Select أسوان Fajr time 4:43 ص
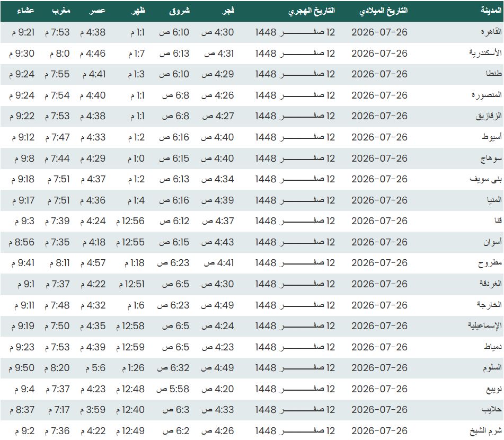The height and width of the screenshot is (440, 504). point(218,242)
